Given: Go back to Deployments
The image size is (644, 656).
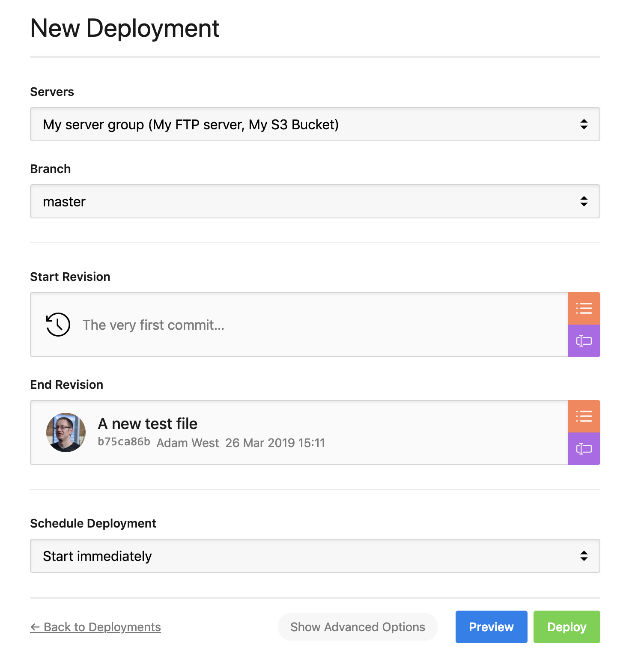Looking at the screenshot, I should 95,627.
